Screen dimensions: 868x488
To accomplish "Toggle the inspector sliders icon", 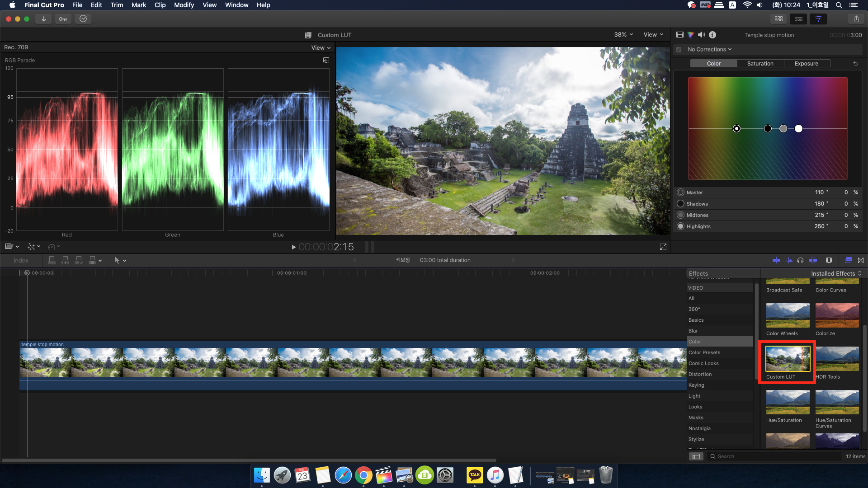I will (x=818, y=19).
